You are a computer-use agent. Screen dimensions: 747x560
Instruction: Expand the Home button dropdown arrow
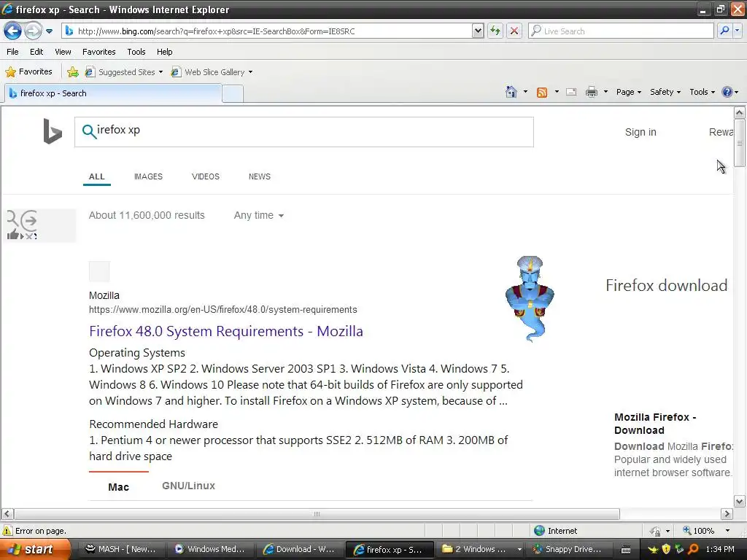point(525,92)
